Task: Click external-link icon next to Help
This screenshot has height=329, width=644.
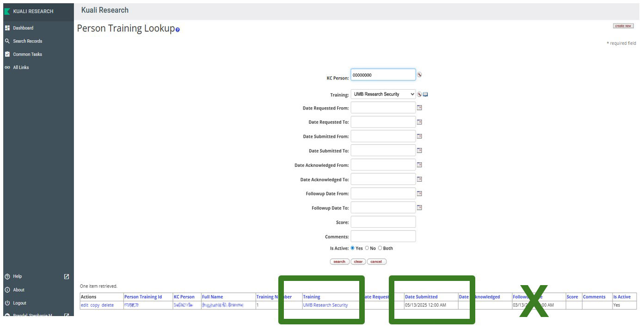Action: point(67,276)
